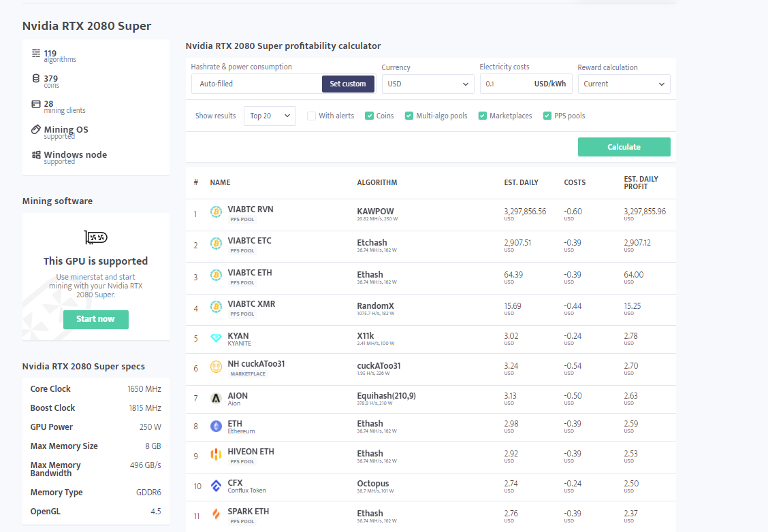Click the Etchash algorithm name
768x532 pixels.
[372, 243]
